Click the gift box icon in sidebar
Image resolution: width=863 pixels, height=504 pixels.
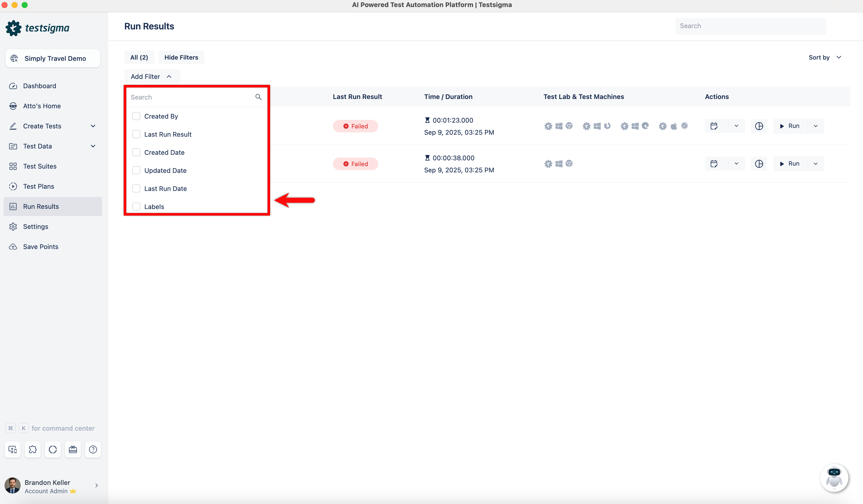(x=73, y=449)
